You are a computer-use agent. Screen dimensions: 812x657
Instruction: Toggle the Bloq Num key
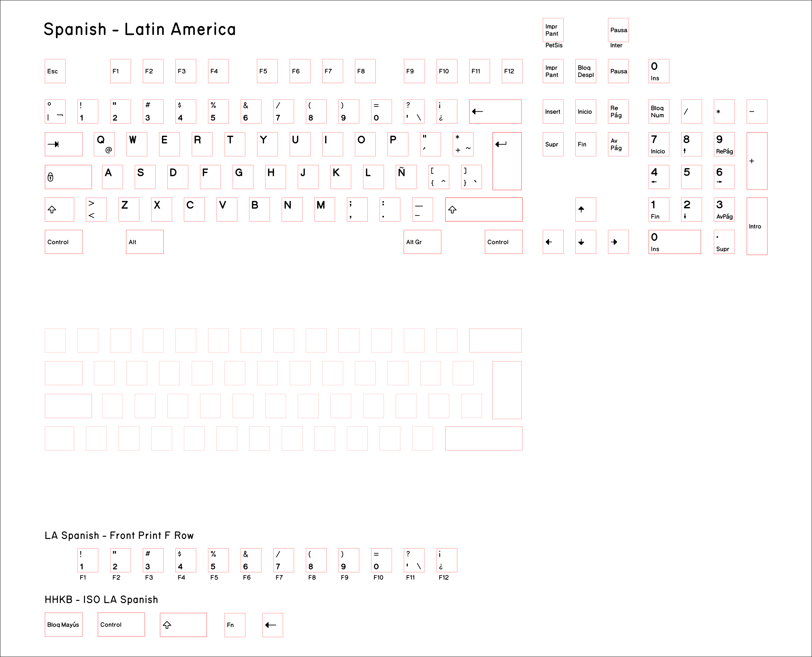pos(659,111)
